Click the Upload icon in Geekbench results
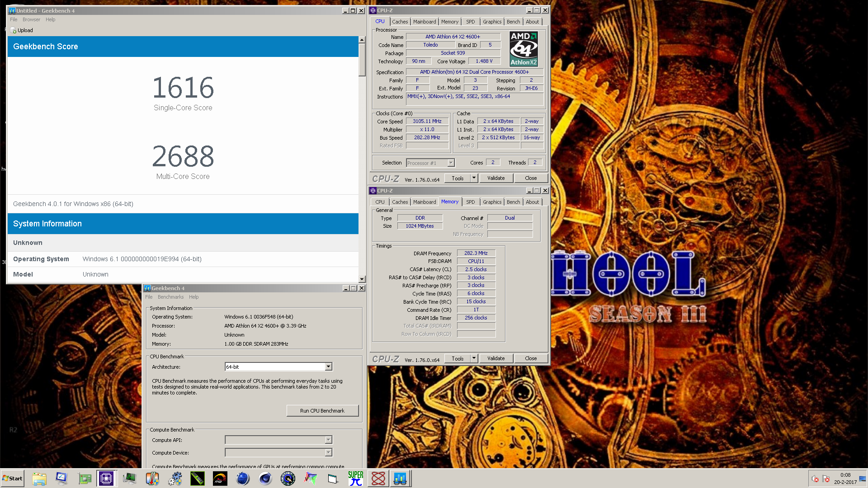This screenshot has height=488, width=868. coord(13,30)
